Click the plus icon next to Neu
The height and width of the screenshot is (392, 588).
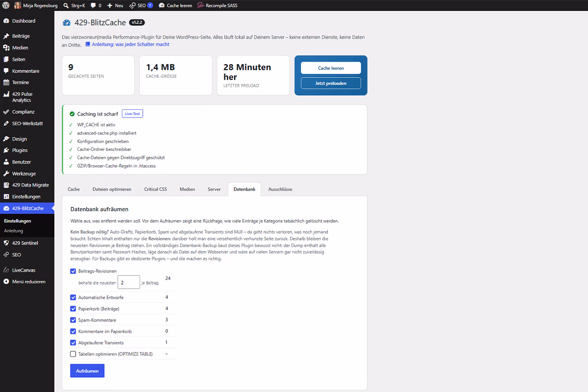pyautogui.click(x=110, y=5)
